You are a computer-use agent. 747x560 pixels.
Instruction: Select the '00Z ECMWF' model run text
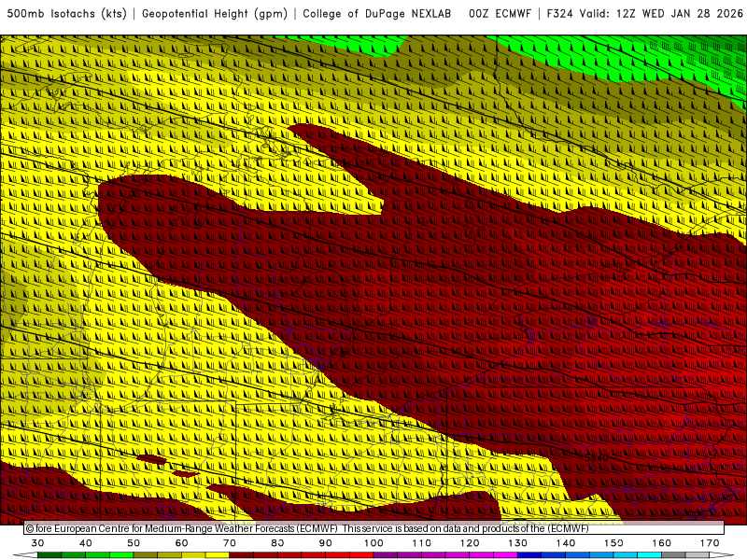pyautogui.click(x=500, y=14)
